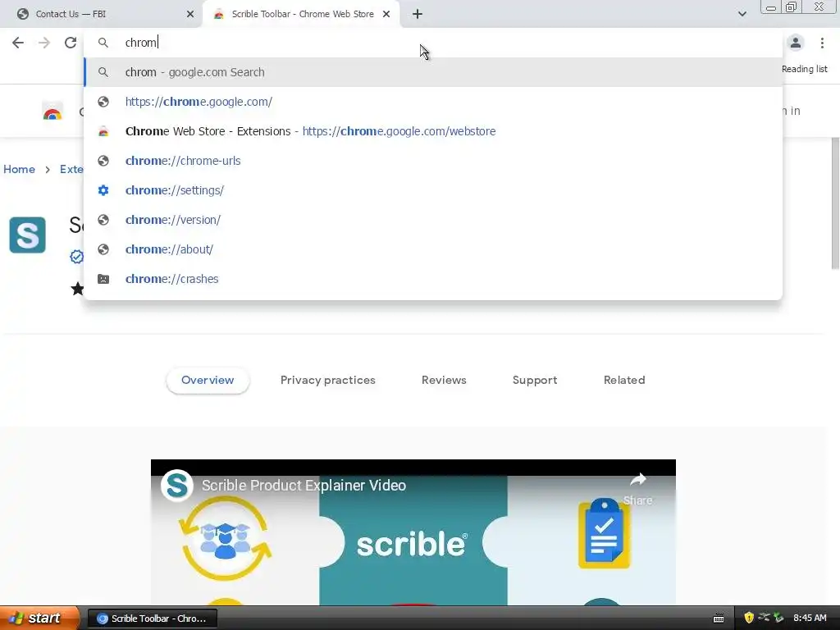Open the Chrome profile avatar button
Viewport: 840px width, 630px height.
796,43
